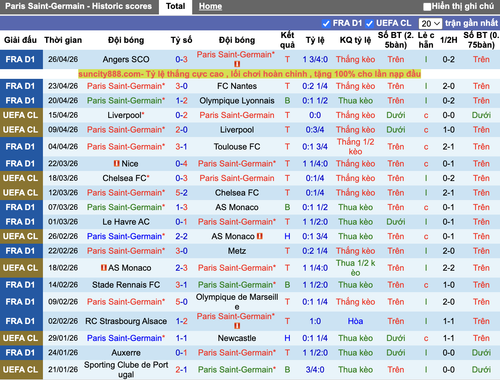Switch to the Home tab

tap(210, 6)
